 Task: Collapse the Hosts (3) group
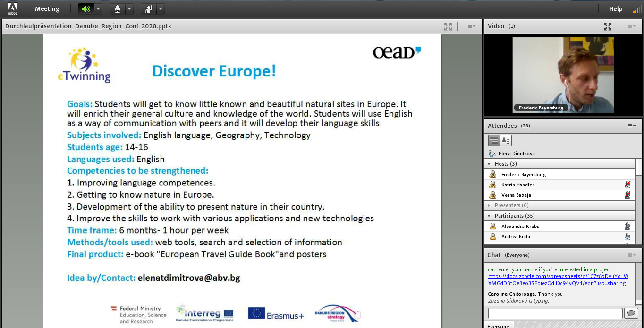[489, 164]
